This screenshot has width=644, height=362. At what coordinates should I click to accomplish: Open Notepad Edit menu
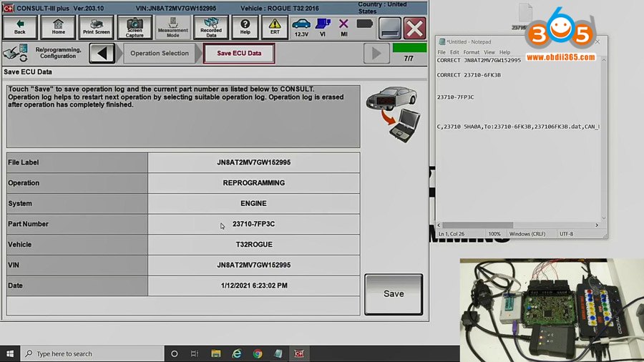click(x=454, y=52)
